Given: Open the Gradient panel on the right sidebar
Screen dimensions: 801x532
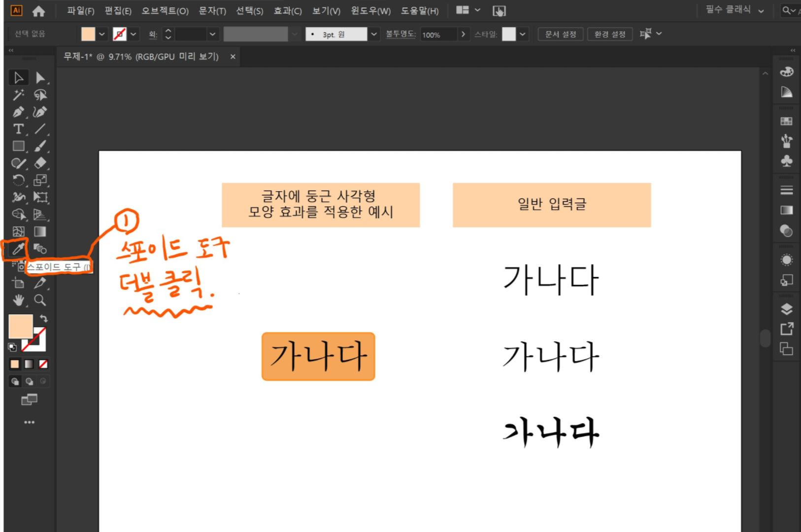Looking at the screenshot, I should point(787,210).
